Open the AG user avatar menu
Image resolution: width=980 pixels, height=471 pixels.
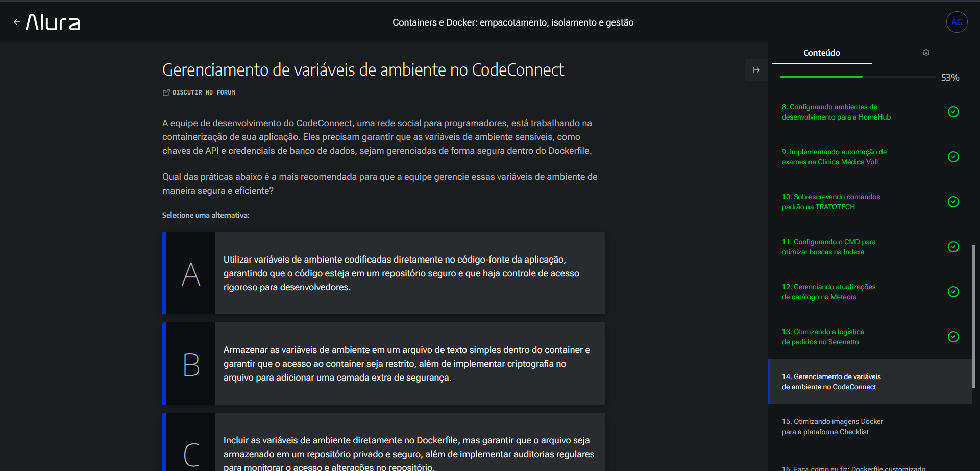(x=957, y=22)
